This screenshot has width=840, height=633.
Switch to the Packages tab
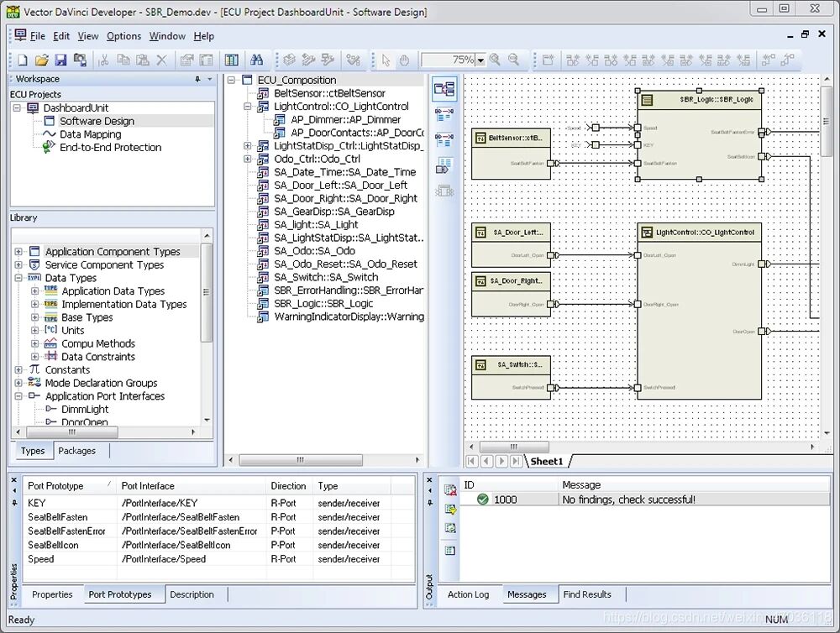tap(79, 451)
